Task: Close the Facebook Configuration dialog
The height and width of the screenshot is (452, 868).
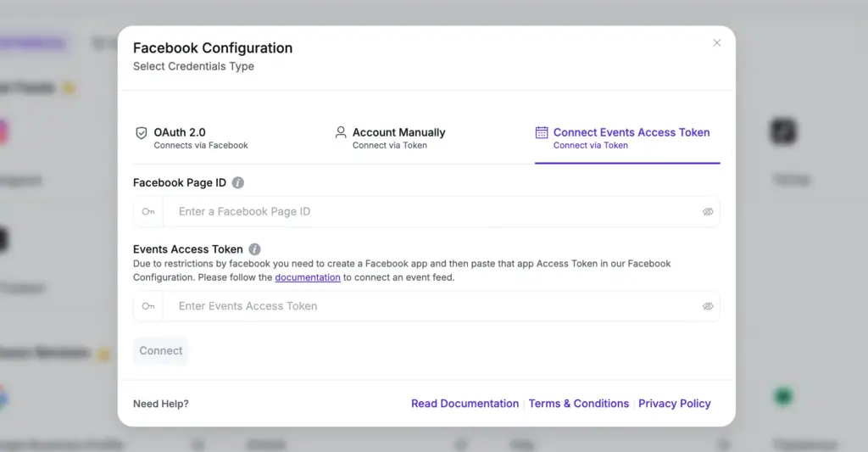Action: (717, 42)
